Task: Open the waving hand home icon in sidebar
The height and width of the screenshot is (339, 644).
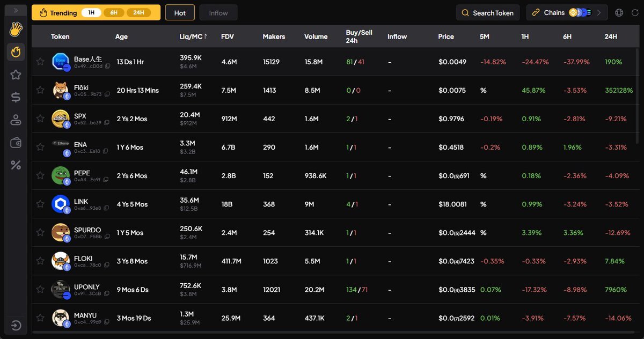Action: click(16, 29)
